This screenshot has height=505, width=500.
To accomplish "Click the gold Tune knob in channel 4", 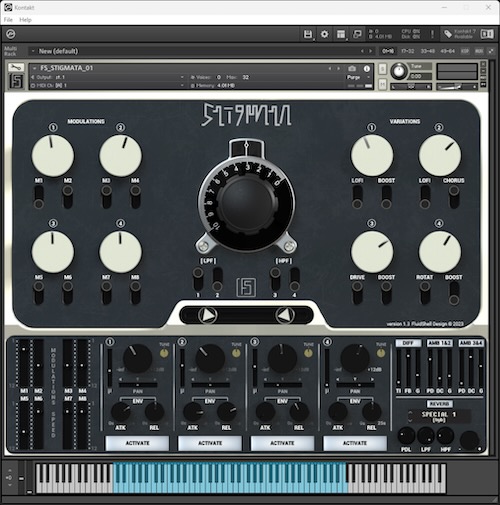I will [381, 353].
